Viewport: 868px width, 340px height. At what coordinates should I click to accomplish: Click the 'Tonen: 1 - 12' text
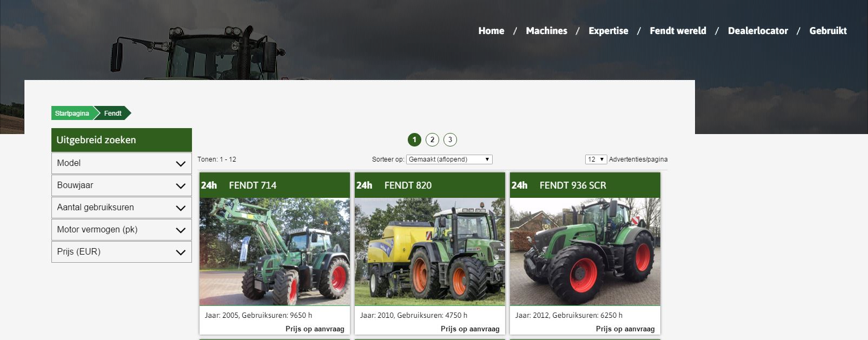coord(217,159)
